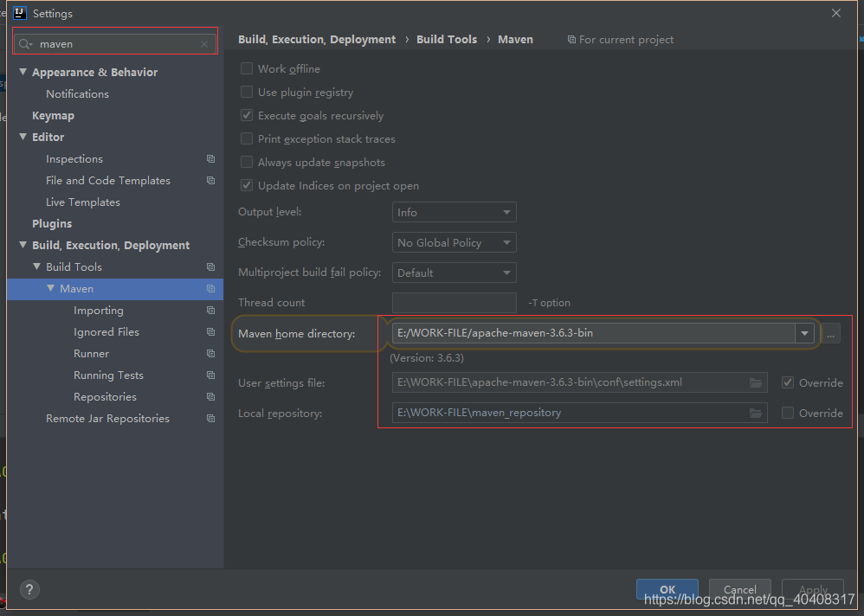The image size is (864, 616).
Task: Enable Print exception stack traces
Action: (x=247, y=138)
